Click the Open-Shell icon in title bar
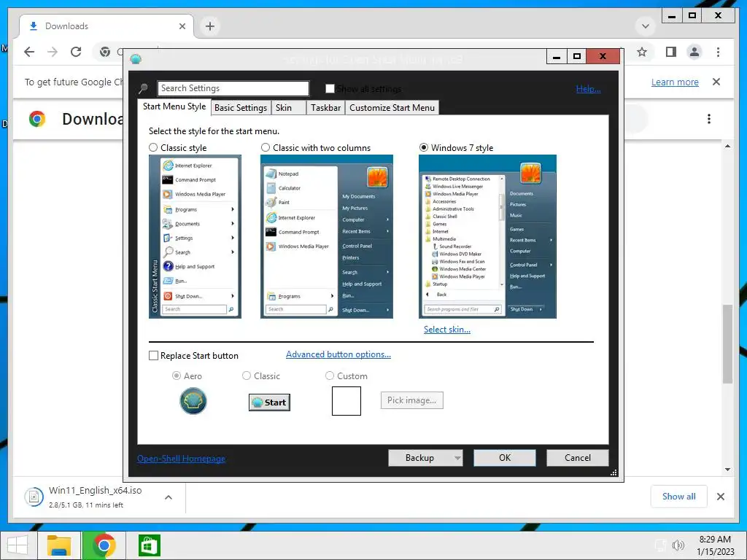Screen dimensions: 747x560 [x=136, y=59]
